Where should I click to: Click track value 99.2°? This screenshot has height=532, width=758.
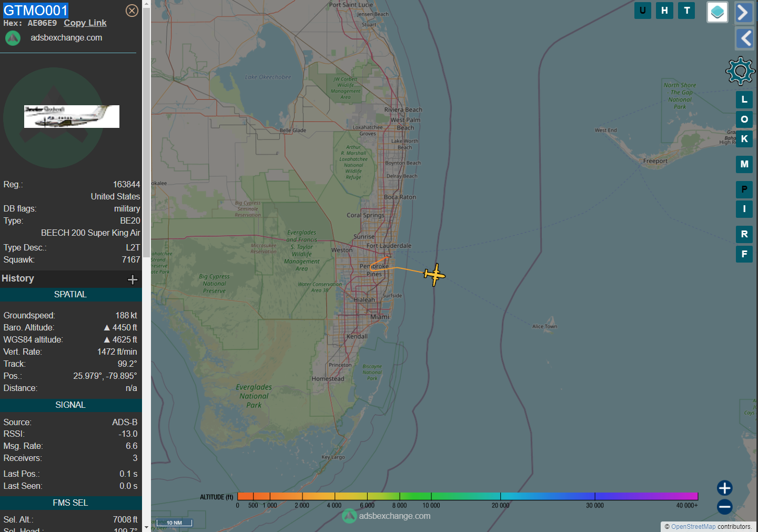click(x=127, y=364)
